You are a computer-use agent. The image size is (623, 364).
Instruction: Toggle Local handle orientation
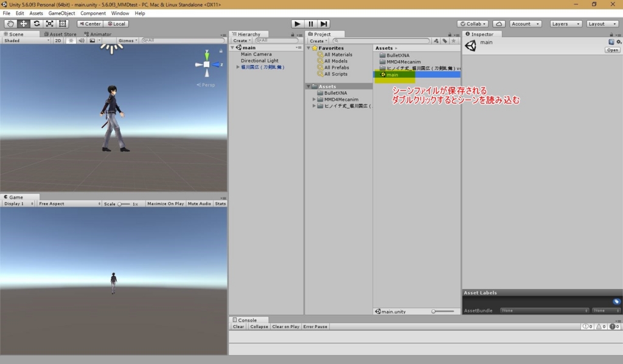pyautogui.click(x=116, y=24)
